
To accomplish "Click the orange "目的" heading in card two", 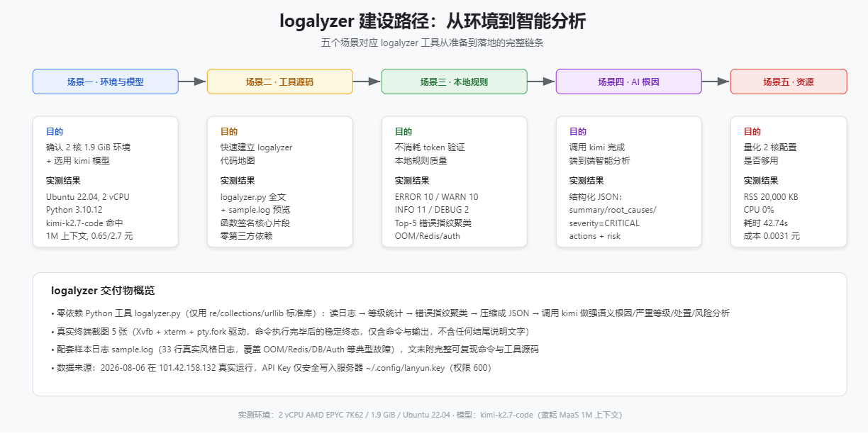I will coord(229,132).
